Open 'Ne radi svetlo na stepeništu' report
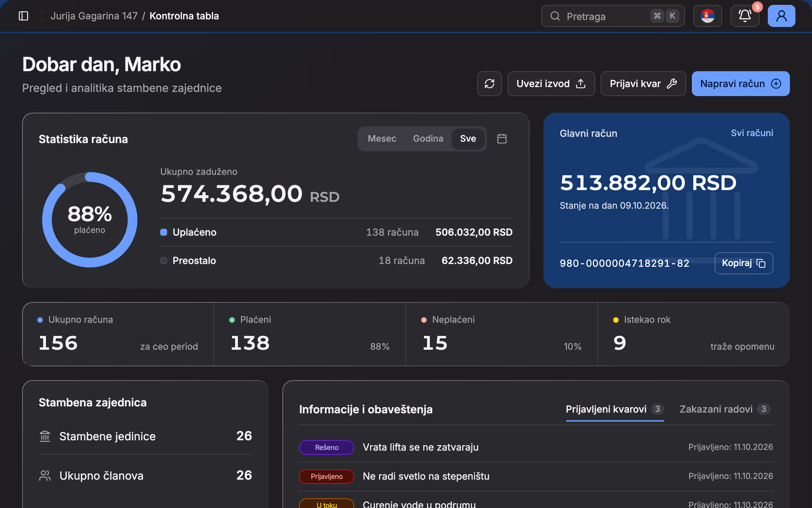Screen dimensions: 812x508 point(426,476)
